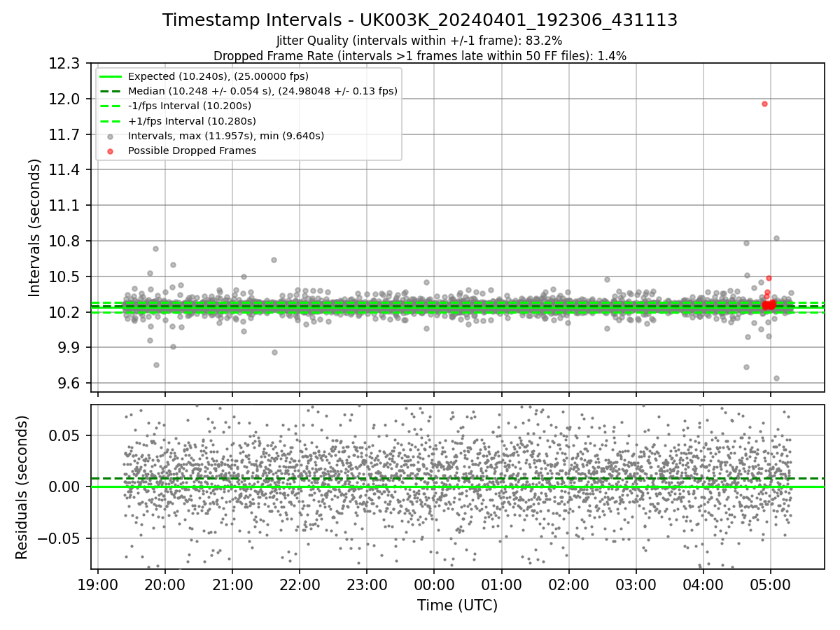This screenshot has width=840, height=630.
Task: Click legend entry Expected (10.240s)
Action: pos(218,76)
